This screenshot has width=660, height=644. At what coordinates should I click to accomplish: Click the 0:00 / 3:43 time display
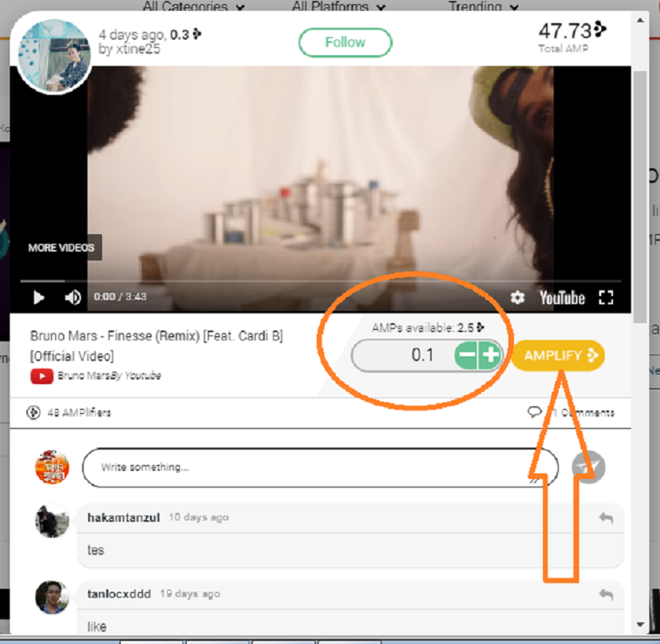coord(120,297)
